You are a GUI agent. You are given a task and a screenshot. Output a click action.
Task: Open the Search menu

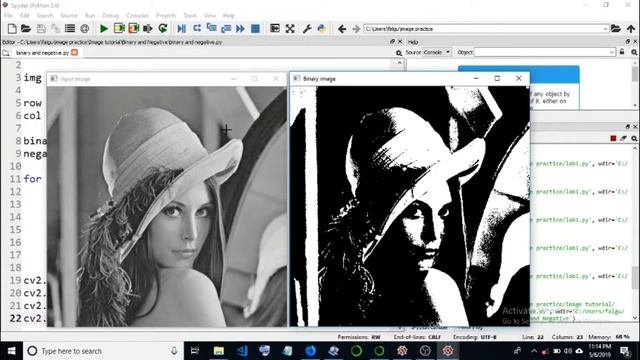[45, 16]
